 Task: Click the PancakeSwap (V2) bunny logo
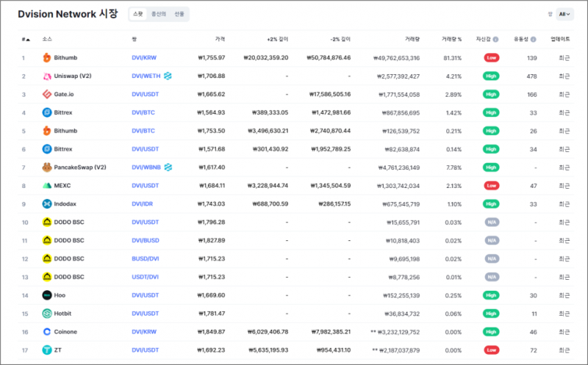pos(47,167)
